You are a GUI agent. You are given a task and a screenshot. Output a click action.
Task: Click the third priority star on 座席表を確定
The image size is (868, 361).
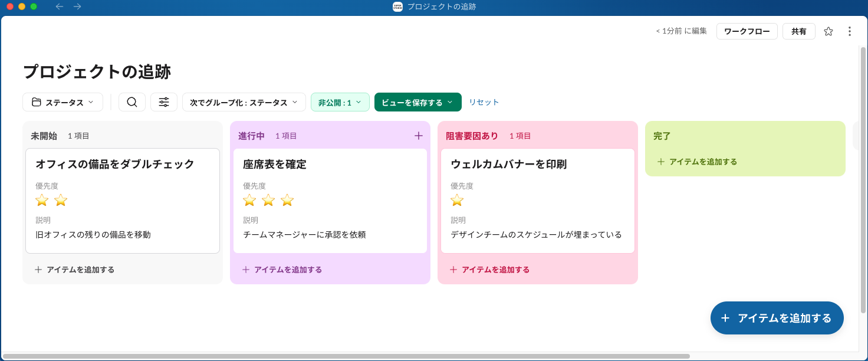(287, 200)
